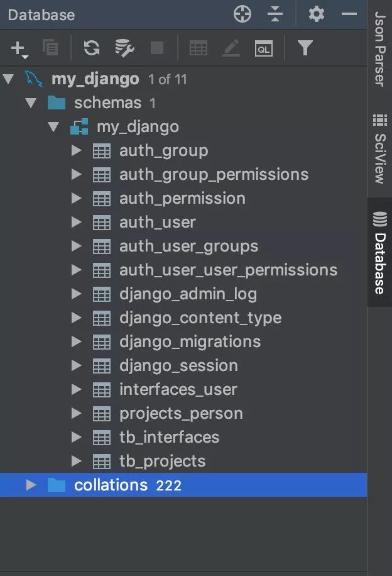Select the interfaces_user table
This screenshot has height=576, width=392.
(x=178, y=390)
